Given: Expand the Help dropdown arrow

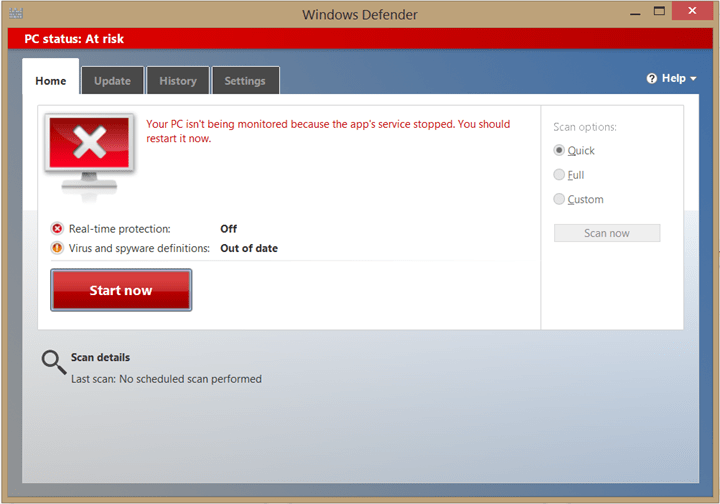Looking at the screenshot, I should pos(693,79).
